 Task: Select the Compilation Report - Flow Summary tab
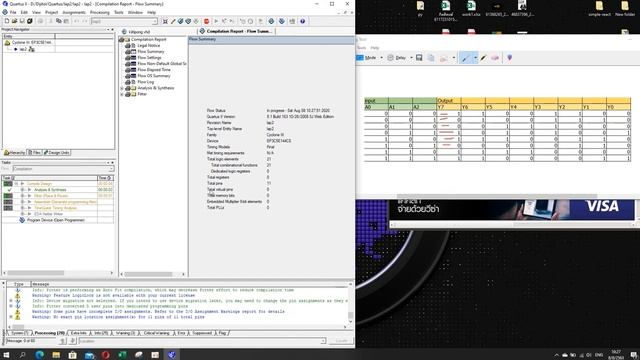point(236,31)
